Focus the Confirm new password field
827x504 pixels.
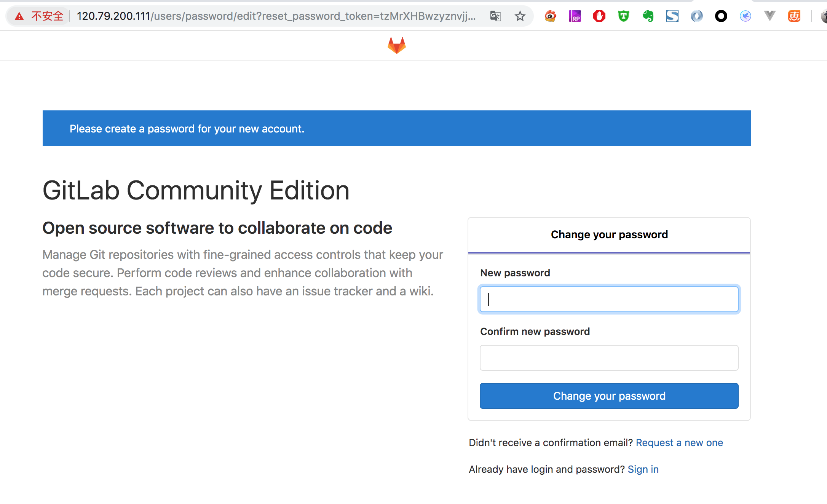click(x=609, y=358)
